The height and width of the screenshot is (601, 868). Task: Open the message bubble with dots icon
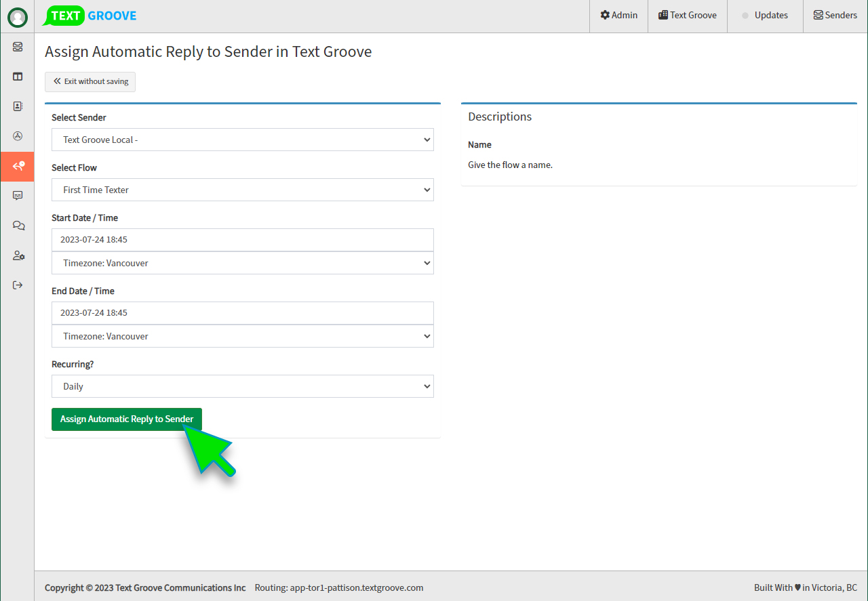(x=18, y=196)
